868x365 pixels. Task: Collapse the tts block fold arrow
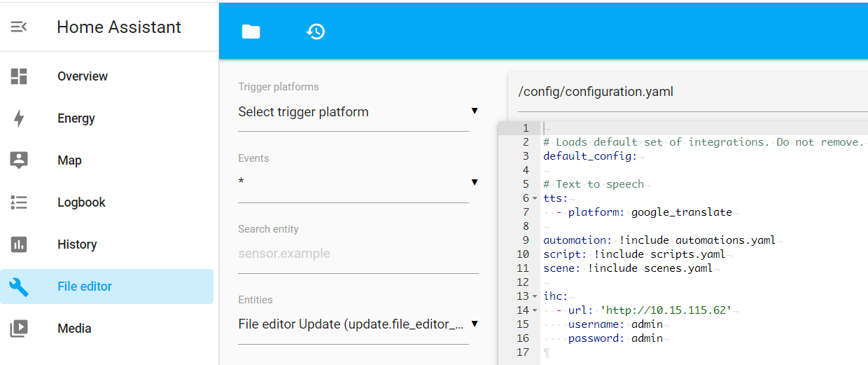click(x=535, y=198)
